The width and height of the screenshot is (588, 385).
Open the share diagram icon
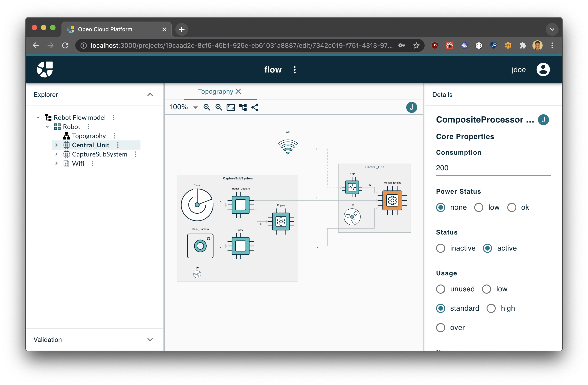click(x=255, y=107)
